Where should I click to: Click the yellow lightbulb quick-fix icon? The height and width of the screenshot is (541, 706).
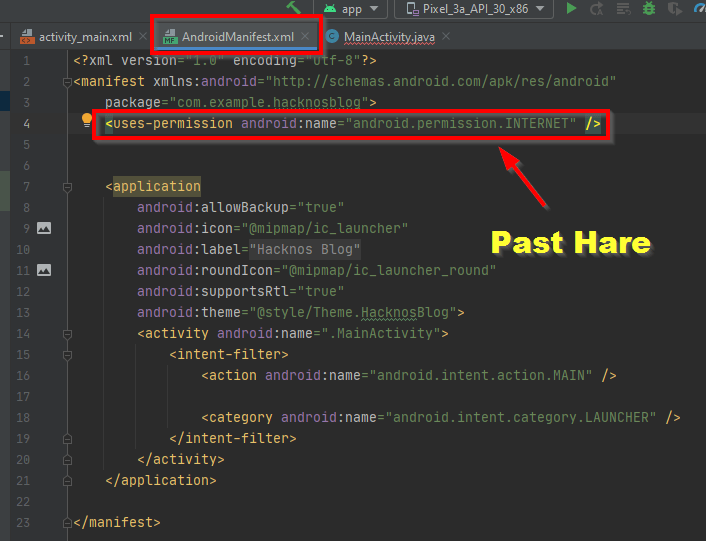point(86,120)
